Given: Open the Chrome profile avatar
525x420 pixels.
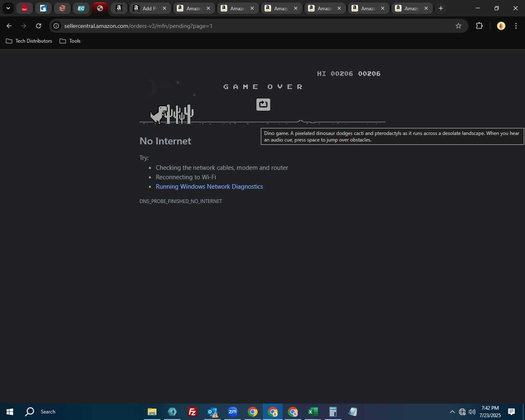Looking at the screenshot, I should 501,26.
